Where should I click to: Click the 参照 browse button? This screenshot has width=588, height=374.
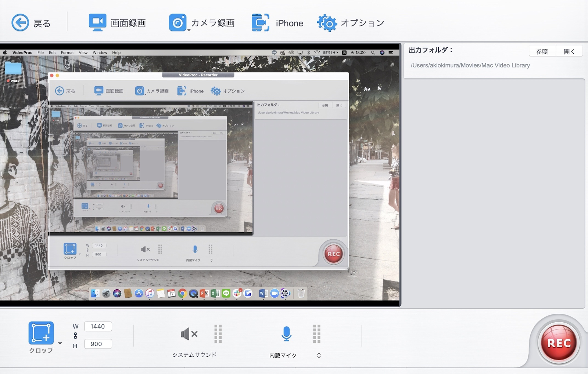(x=542, y=51)
